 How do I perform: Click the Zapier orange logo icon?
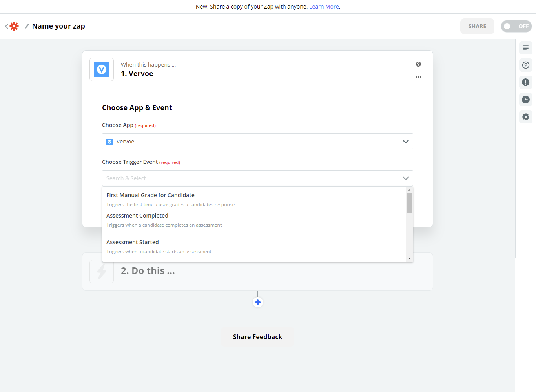(14, 26)
